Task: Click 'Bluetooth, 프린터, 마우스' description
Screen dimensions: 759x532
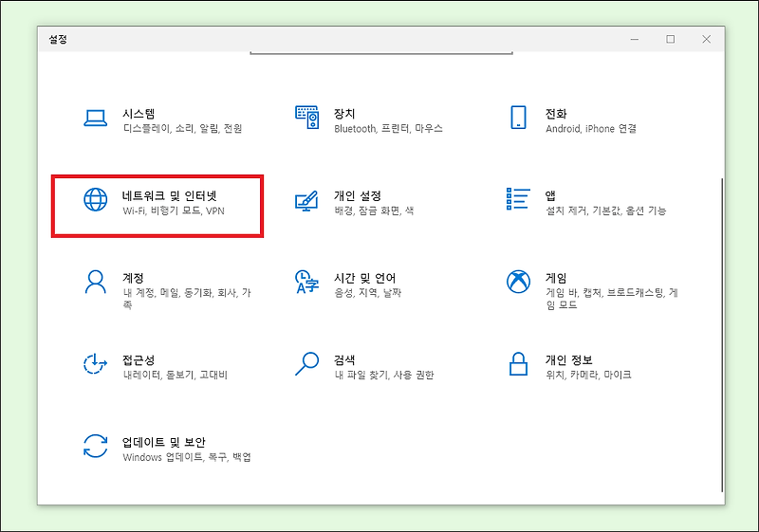Action: point(388,129)
